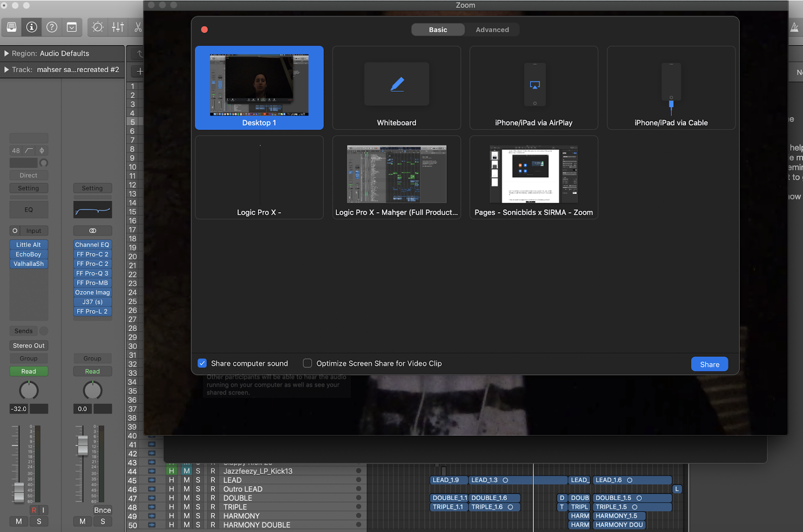
Task: Enable Share computer sound checkbox
Action: [x=202, y=363]
